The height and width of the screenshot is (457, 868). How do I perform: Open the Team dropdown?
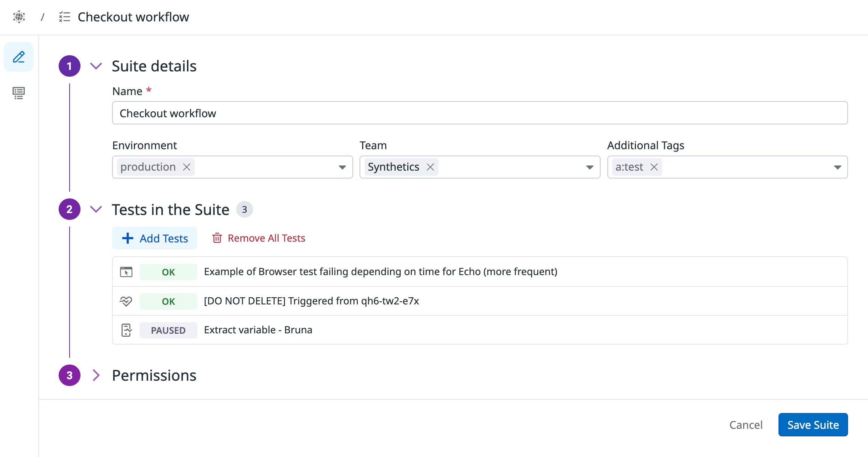point(589,167)
